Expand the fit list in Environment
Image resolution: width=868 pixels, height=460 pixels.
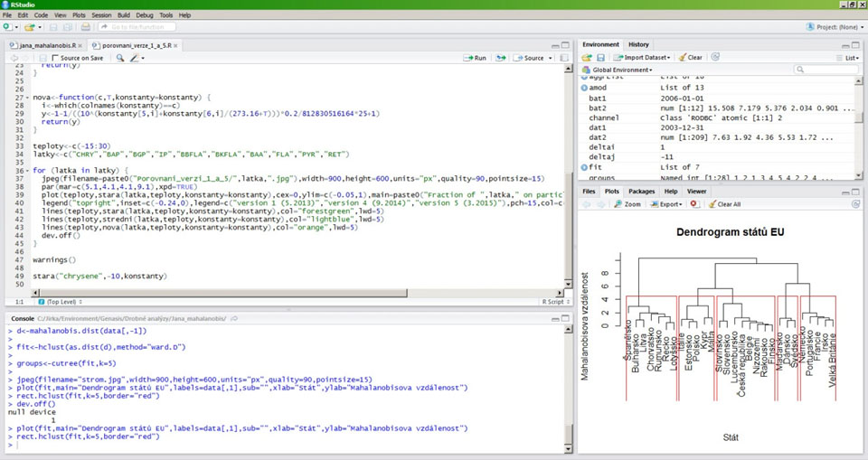pos(582,166)
